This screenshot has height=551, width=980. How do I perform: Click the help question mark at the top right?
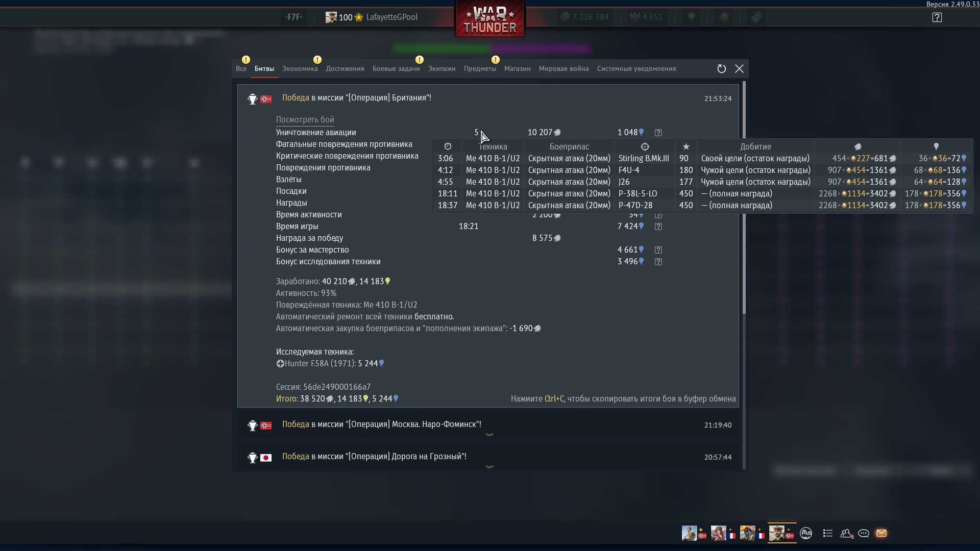[937, 17]
